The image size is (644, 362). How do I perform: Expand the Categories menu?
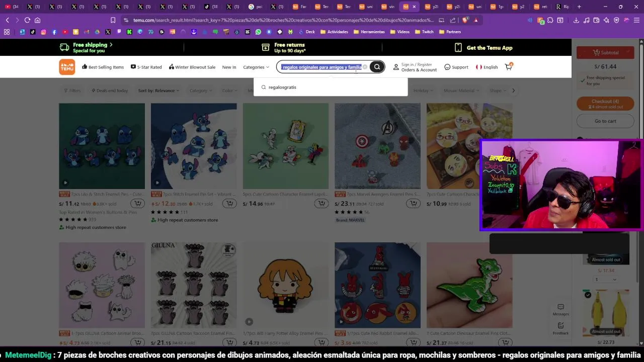pyautogui.click(x=256, y=67)
